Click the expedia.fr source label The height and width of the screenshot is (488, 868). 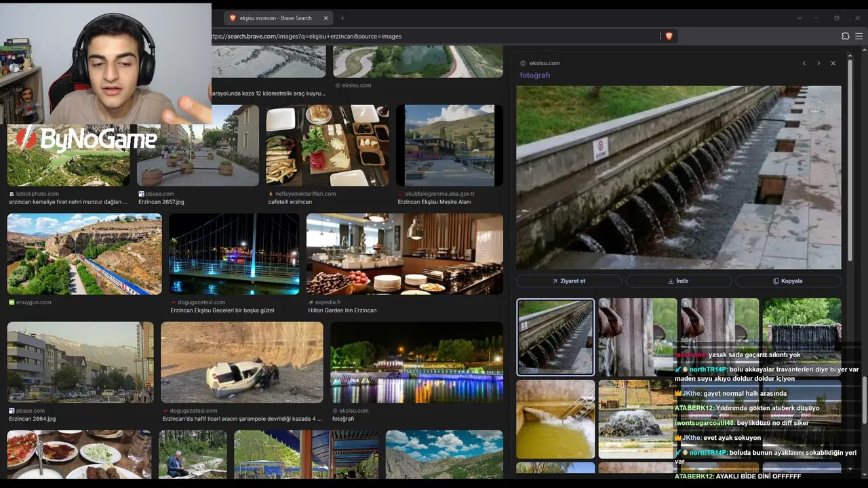tap(330, 302)
